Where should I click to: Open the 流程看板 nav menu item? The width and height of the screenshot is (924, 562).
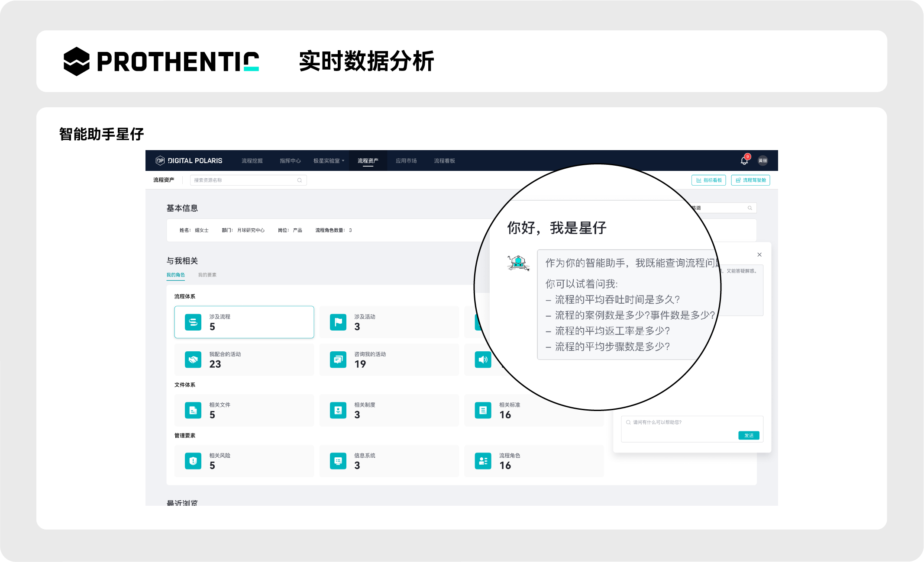[x=444, y=161]
